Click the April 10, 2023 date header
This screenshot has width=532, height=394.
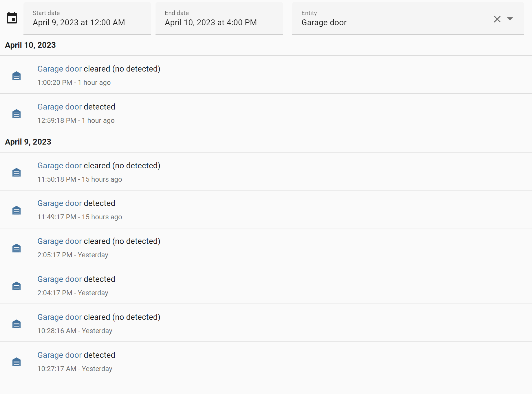30,45
